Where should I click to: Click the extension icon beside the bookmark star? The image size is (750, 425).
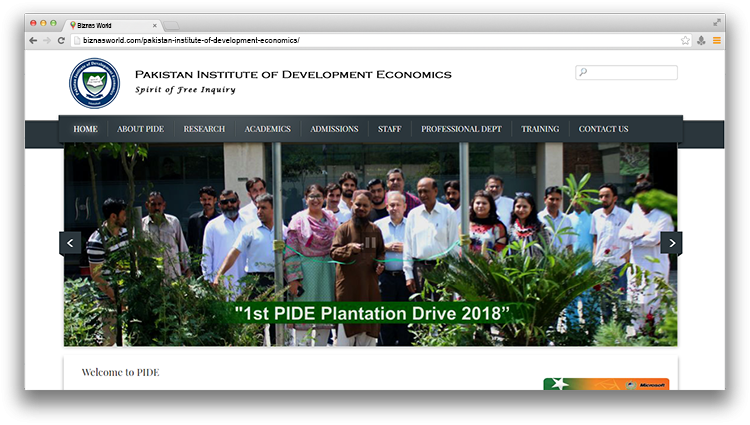(701, 40)
